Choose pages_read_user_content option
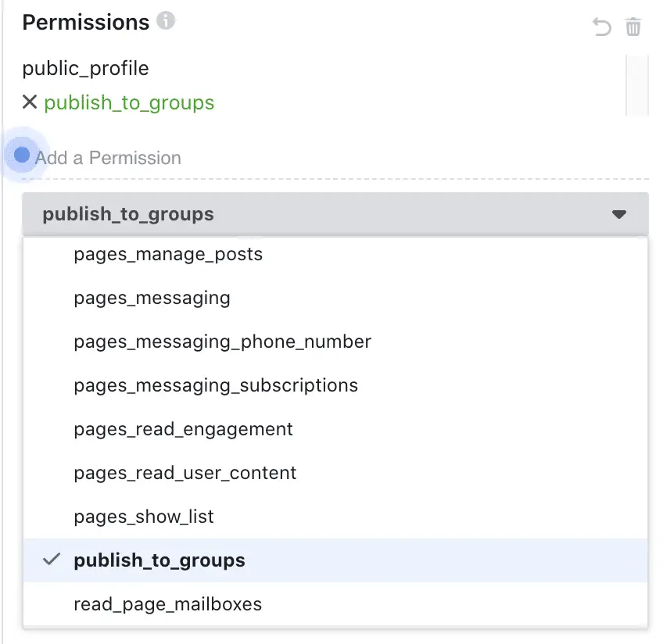 pyautogui.click(x=335, y=474)
